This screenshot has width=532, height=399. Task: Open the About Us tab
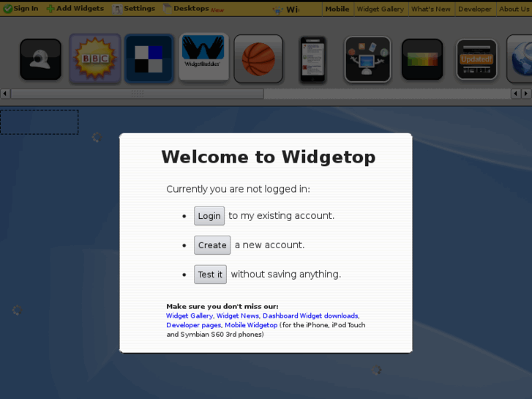point(514,10)
